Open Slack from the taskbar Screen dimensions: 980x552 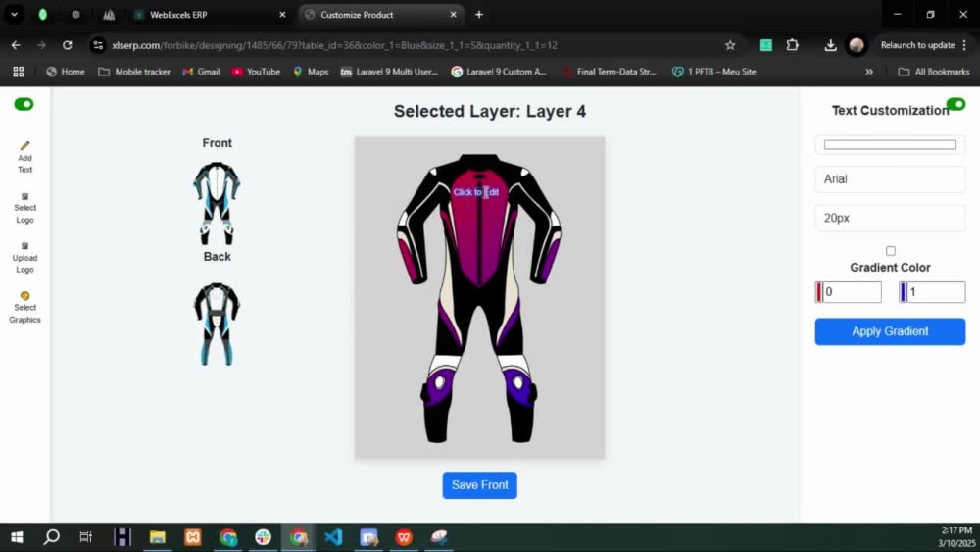tap(263, 537)
